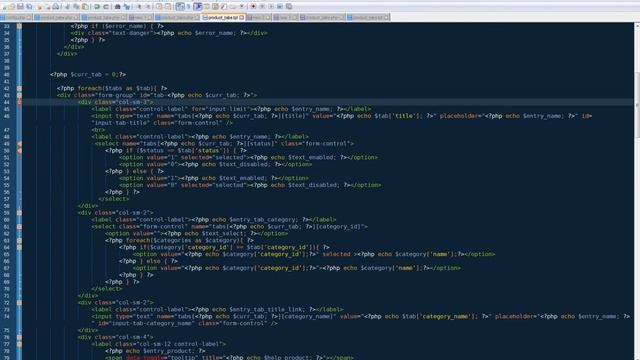
Task: Click the Playback macro icon
Action: pos(271,7)
